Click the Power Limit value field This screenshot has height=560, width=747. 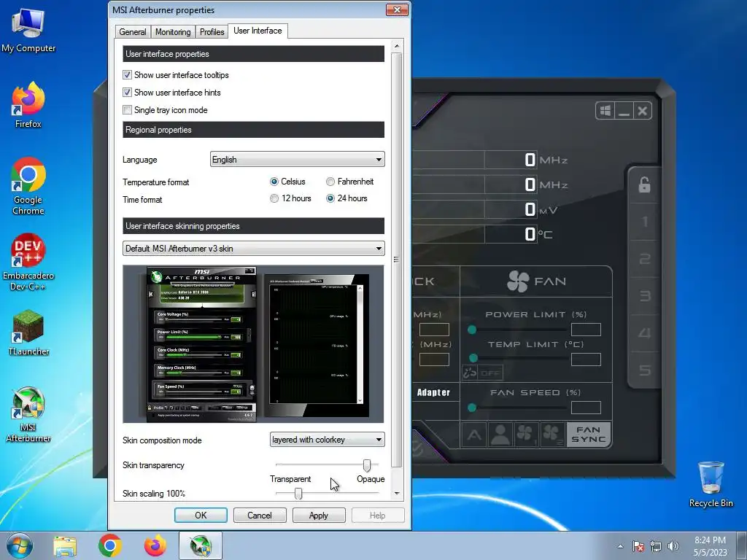[586, 330]
